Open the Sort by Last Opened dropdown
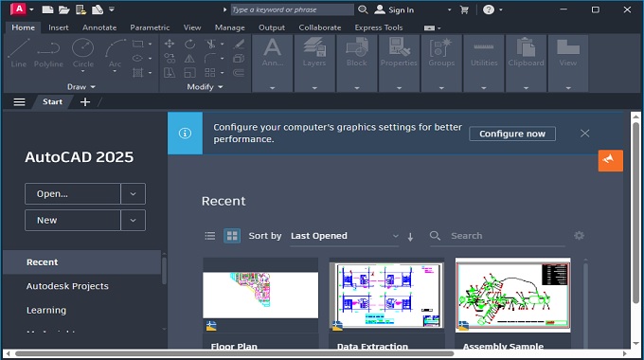 344,236
